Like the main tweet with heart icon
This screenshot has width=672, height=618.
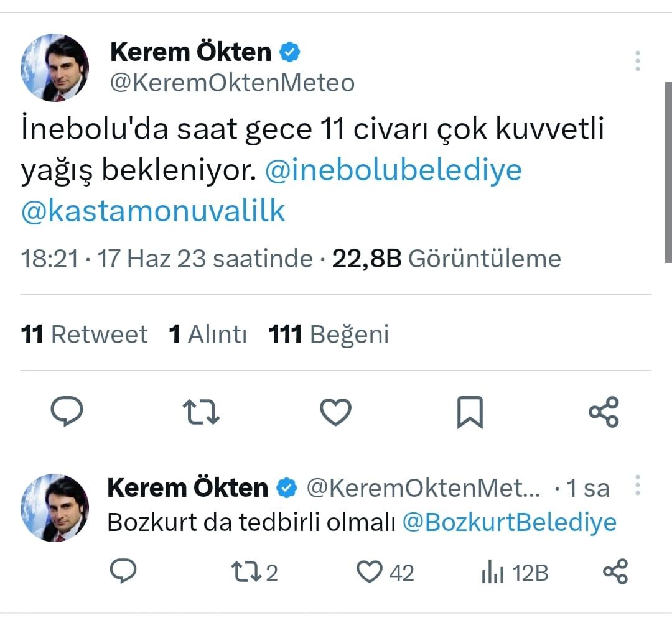[335, 412]
